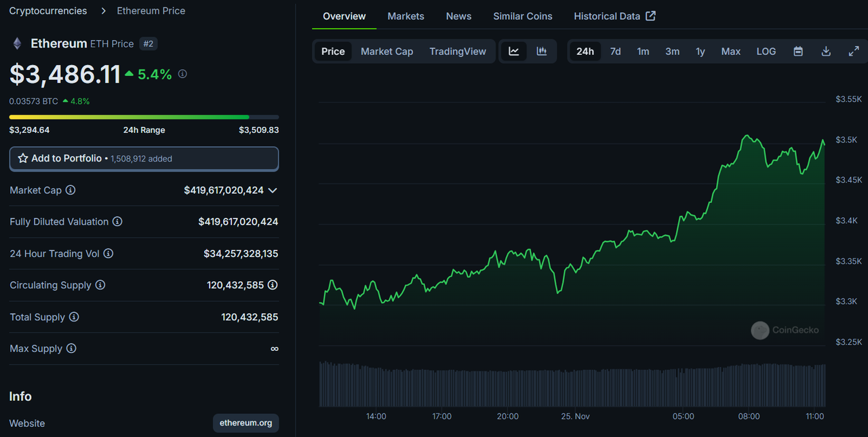
Task: Set chart range to 3m
Action: (x=672, y=52)
